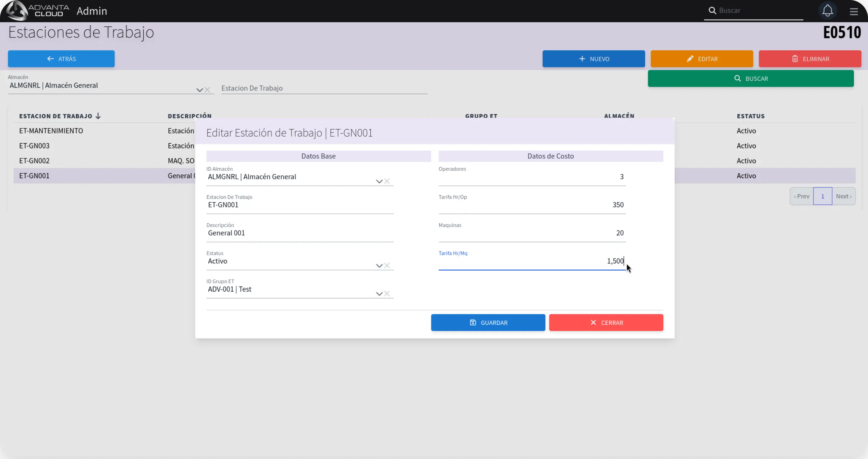Expand the Estatus dropdown in dialog
Viewport: 868px width, 459px height.
point(379,266)
